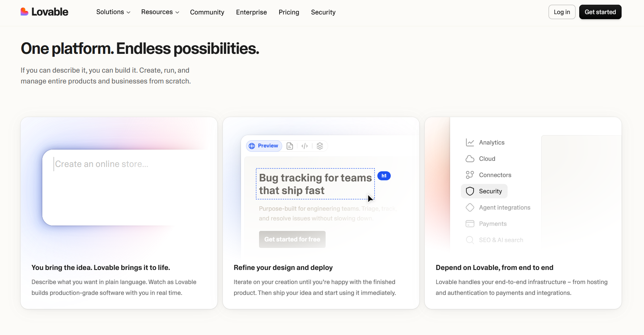Click You bring the idea card title
The height and width of the screenshot is (335, 644).
(x=101, y=268)
